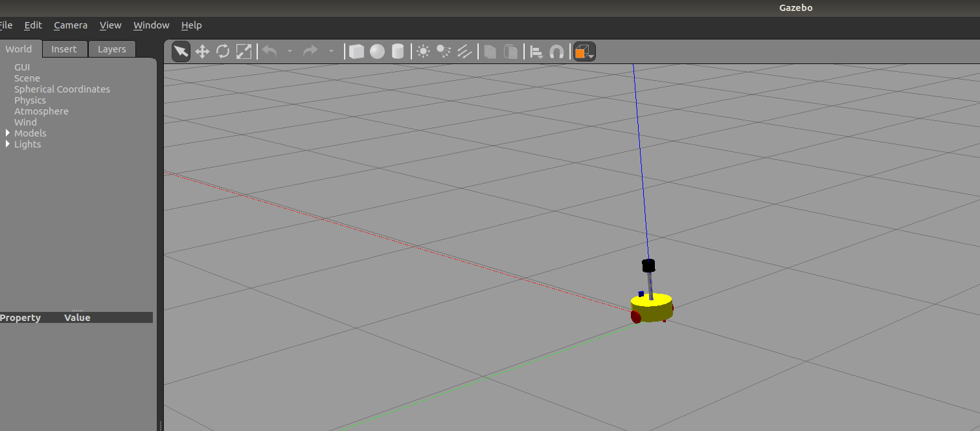Open the align tool in toolbar
The image size is (980, 431).
(x=536, y=52)
